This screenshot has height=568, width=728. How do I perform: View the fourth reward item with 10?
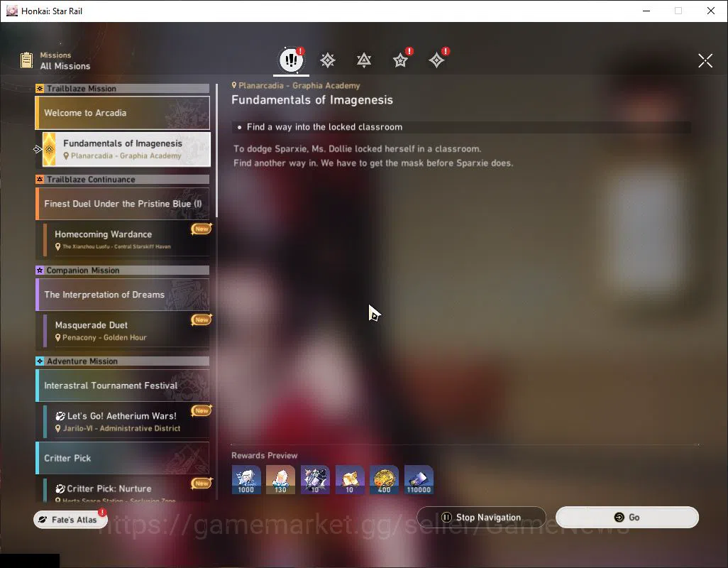pos(350,479)
